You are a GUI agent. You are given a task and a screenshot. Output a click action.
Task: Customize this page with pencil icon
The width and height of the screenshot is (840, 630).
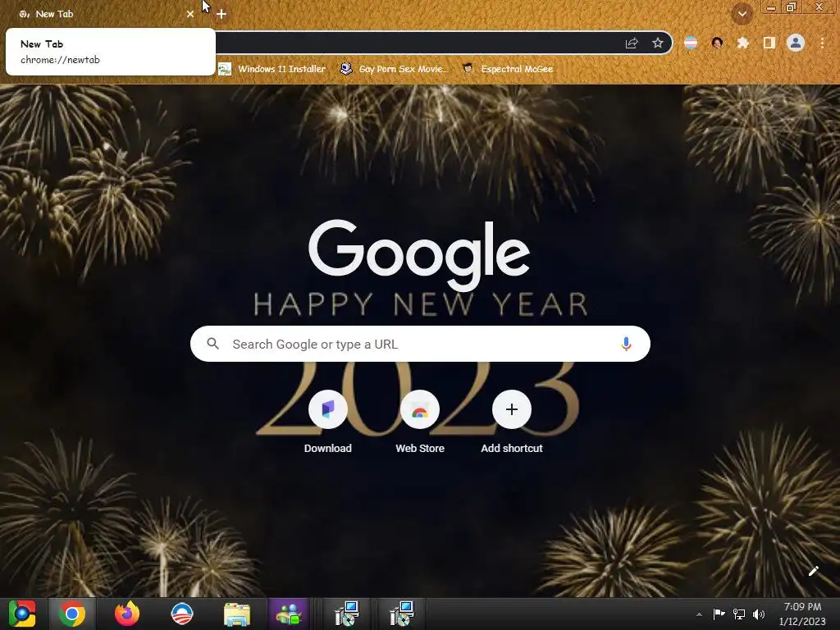tap(813, 571)
